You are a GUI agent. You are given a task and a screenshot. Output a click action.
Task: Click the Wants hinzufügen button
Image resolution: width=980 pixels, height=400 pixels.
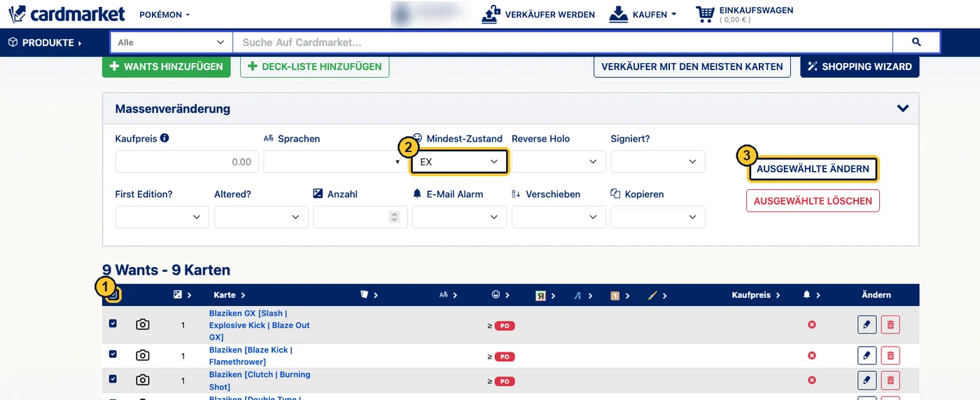coord(167,67)
